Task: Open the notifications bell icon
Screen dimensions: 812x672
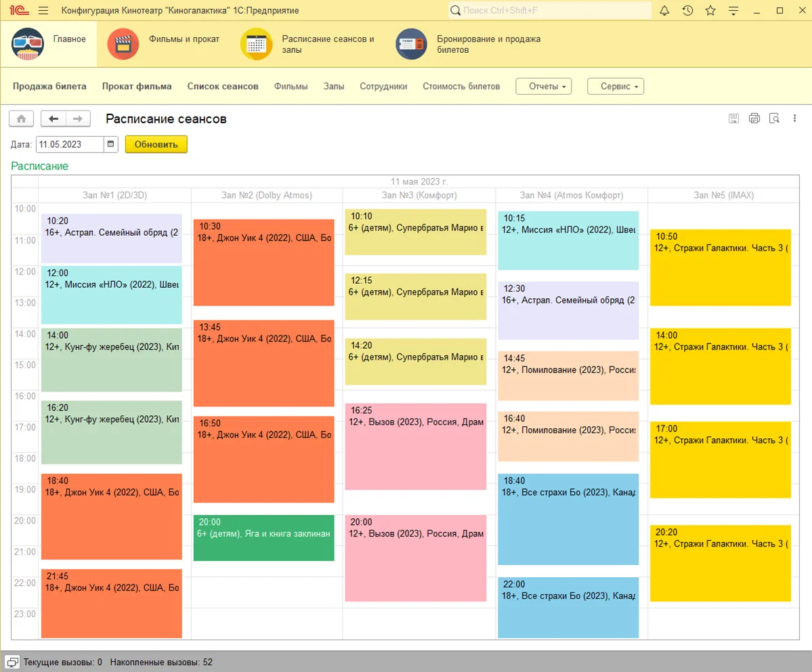Action: 664,10
